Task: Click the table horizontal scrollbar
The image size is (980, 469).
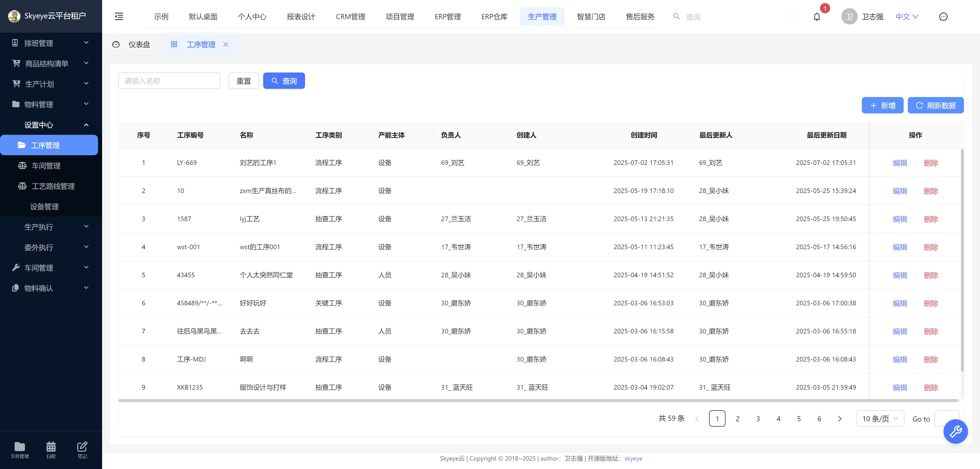Action: click(538, 400)
